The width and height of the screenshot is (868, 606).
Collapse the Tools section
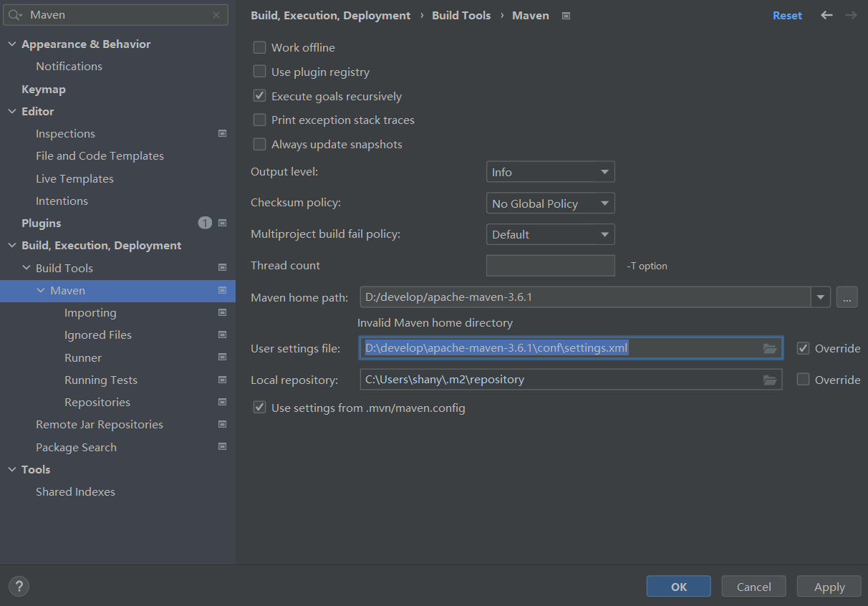11,469
